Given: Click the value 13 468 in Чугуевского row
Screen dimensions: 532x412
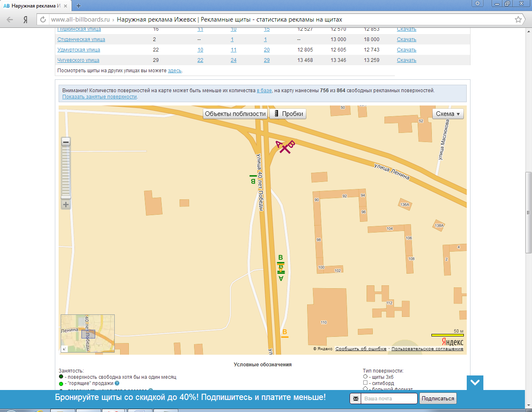Looking at the screenshot, I should pos(305,60).
